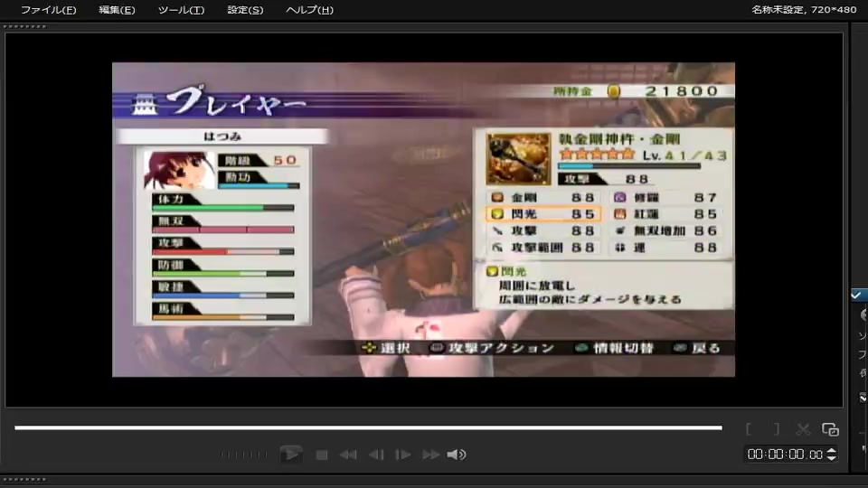Open the speaker volume control

coord(457,455)
